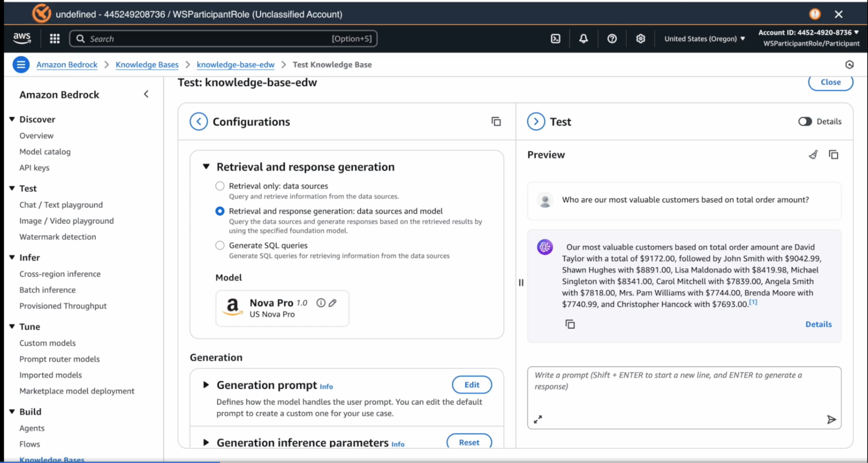This screenshot has height=463, width=868.
Task: Send prompt with the arrow icon
Action: pos(831,419)
